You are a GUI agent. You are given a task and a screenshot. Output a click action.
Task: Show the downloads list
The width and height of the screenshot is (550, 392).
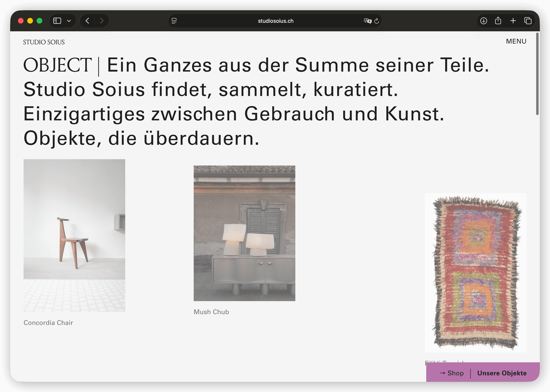click(x=483, y=21)
